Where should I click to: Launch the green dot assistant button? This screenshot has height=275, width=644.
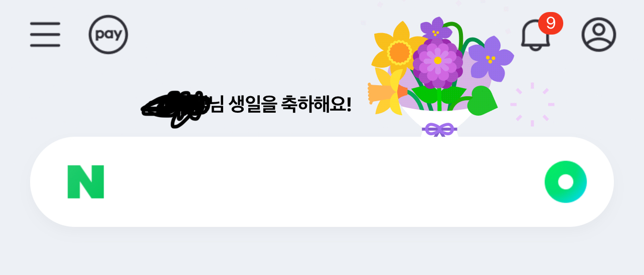tap(566, 182)
